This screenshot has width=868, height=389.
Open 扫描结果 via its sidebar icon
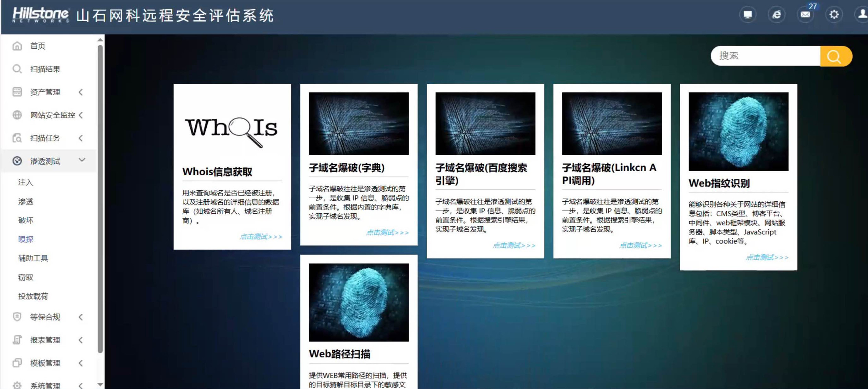point(17,69)
